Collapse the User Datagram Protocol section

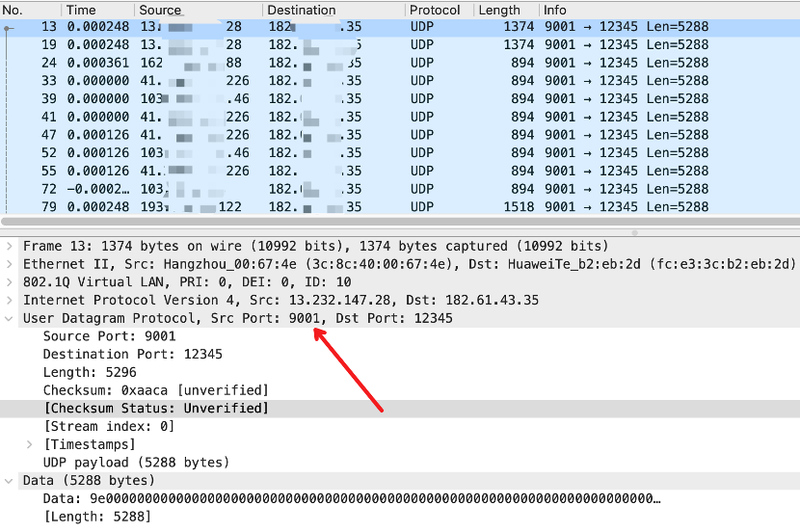[x=10, y=318]
